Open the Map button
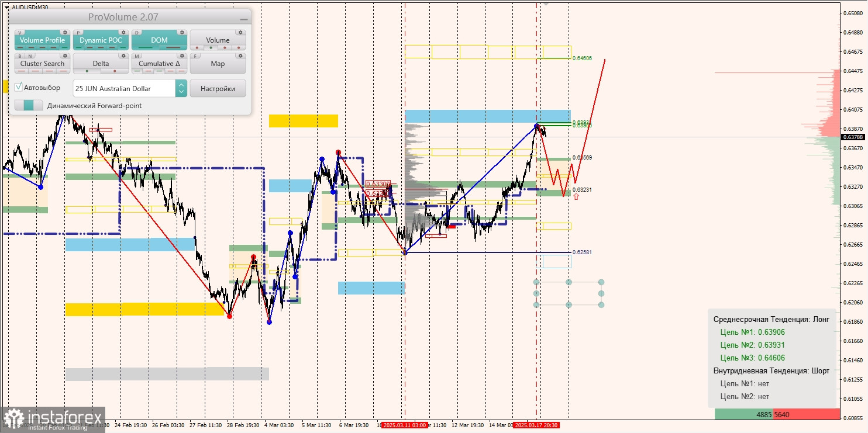The width and height of the screenshot is (868, 433). 218,63
